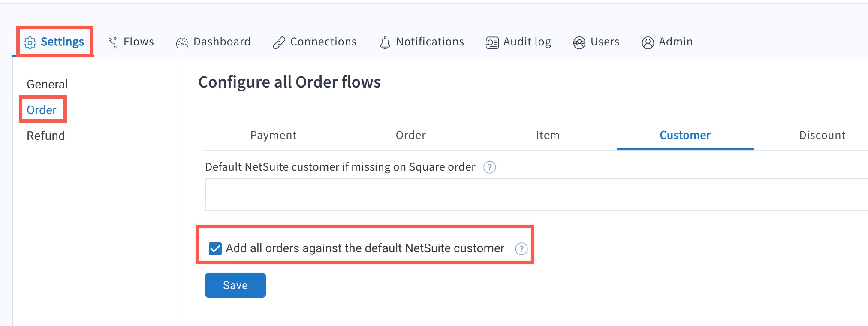Select Order in the left sidebar
Screen dimensions: 868x326
click(x=42, y=110)
